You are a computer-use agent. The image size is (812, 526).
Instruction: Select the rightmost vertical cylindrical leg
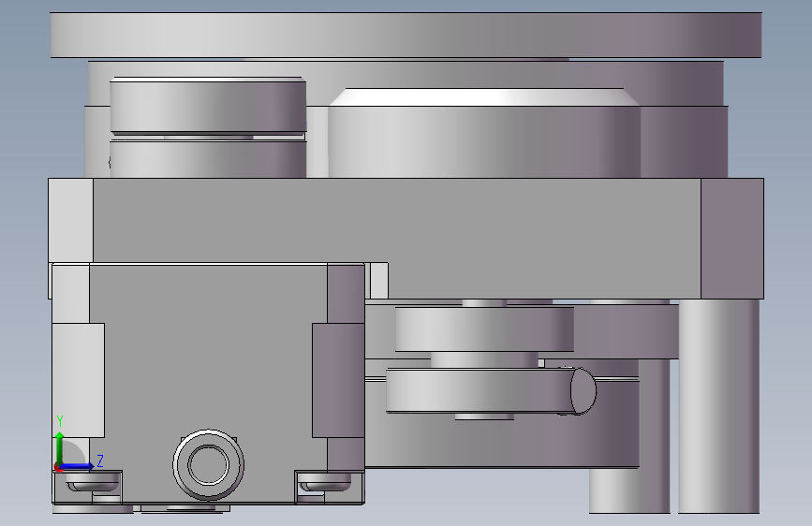coord(718,406)
